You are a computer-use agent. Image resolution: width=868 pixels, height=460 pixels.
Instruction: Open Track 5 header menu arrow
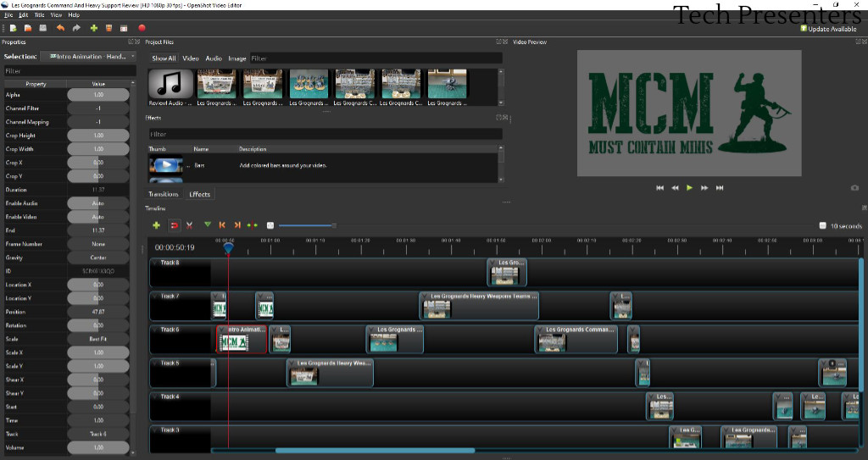coord(156,363)
